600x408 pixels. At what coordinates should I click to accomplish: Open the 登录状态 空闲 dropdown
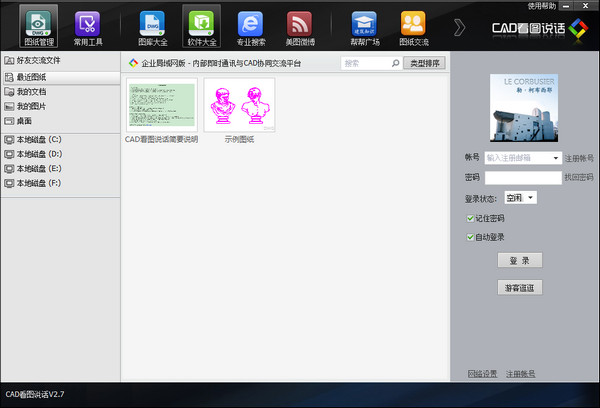[x=520, y=198]
